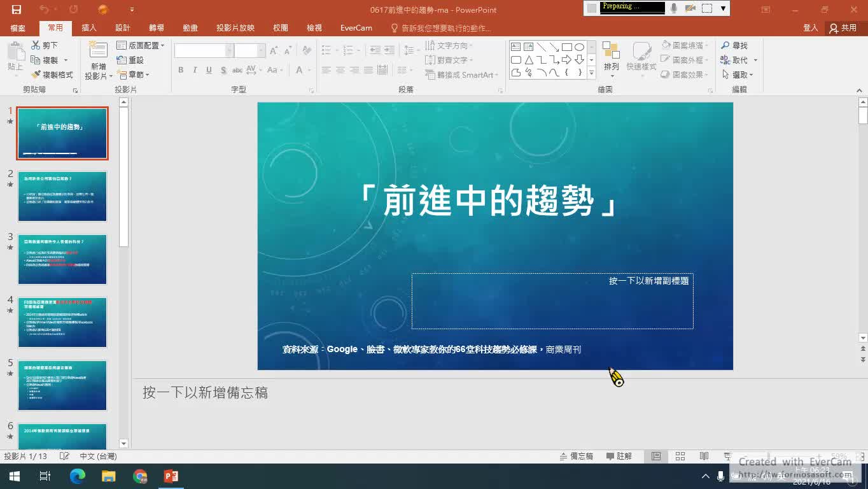This screenshot has height=489, width=868.
Task: Switch to the Insert (插入) tab
Action: point(89,28)
